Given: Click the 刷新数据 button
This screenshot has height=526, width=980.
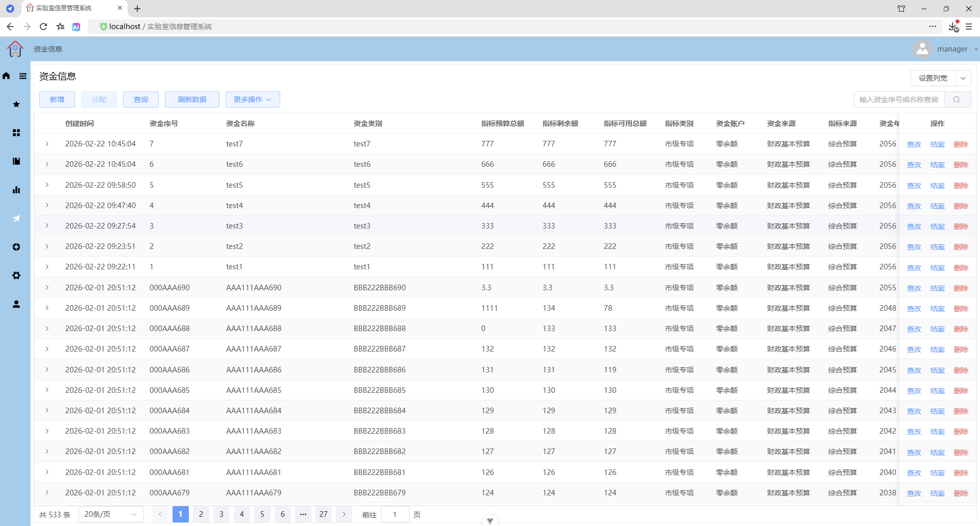Looking at the screenshot, I should click(192, 99).
